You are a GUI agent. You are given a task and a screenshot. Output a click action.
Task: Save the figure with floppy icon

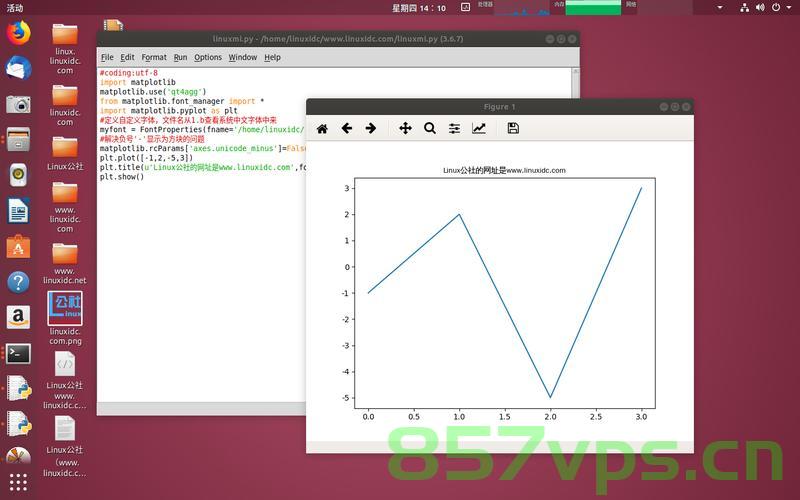coord(513,129)
